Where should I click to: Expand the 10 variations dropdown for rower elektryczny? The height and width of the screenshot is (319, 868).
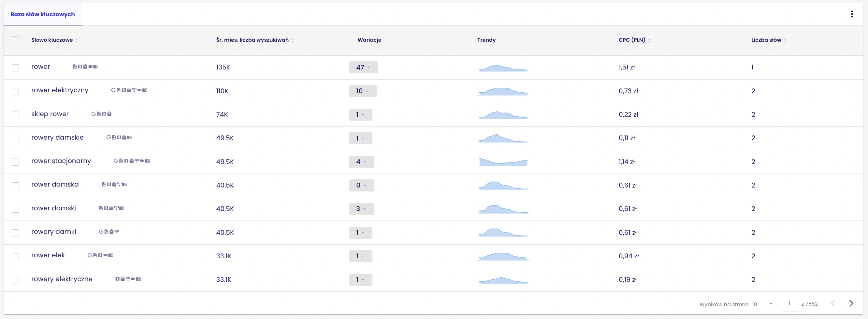(363, 91)
